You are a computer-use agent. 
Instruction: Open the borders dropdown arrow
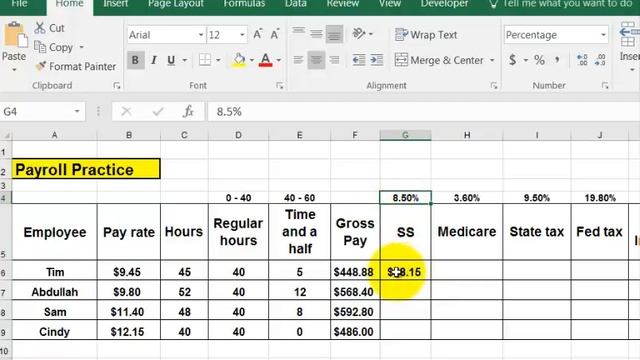click(218, 60)
